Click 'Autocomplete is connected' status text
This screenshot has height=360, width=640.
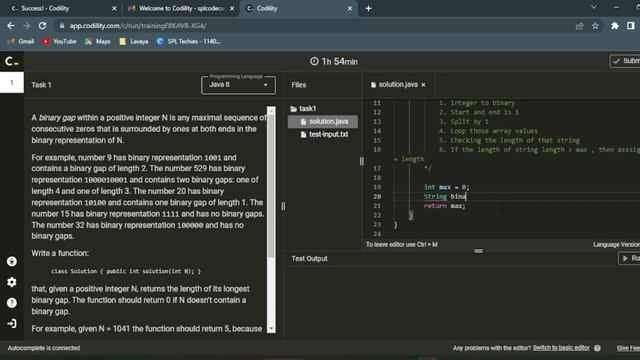point(44,348)
